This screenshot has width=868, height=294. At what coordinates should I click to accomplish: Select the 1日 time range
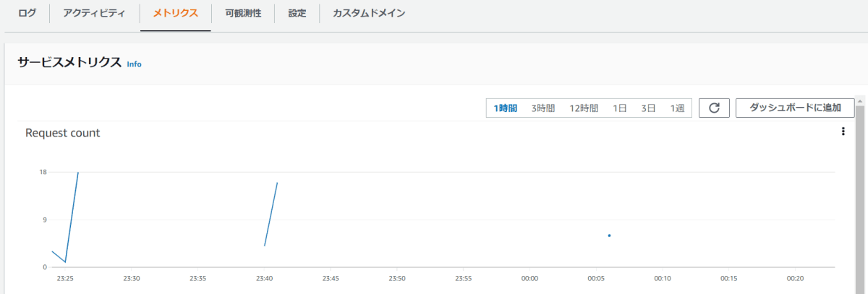pyautogui.click(x=620, y=108)
